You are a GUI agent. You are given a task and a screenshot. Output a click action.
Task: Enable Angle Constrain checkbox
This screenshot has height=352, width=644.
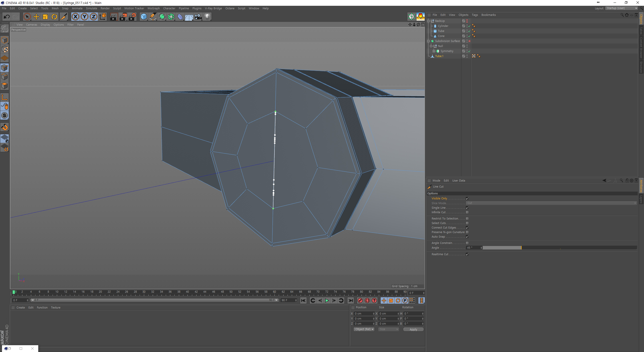click(467, 243)
